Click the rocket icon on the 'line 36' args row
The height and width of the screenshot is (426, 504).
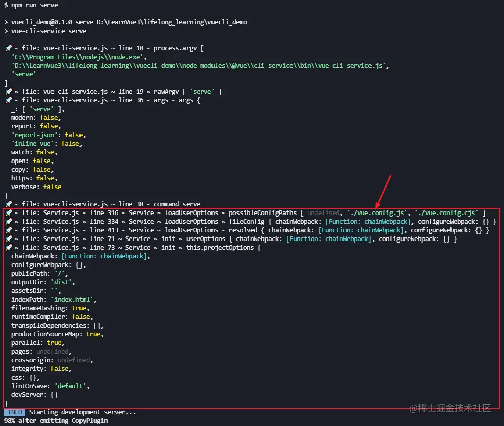(9, 100)
